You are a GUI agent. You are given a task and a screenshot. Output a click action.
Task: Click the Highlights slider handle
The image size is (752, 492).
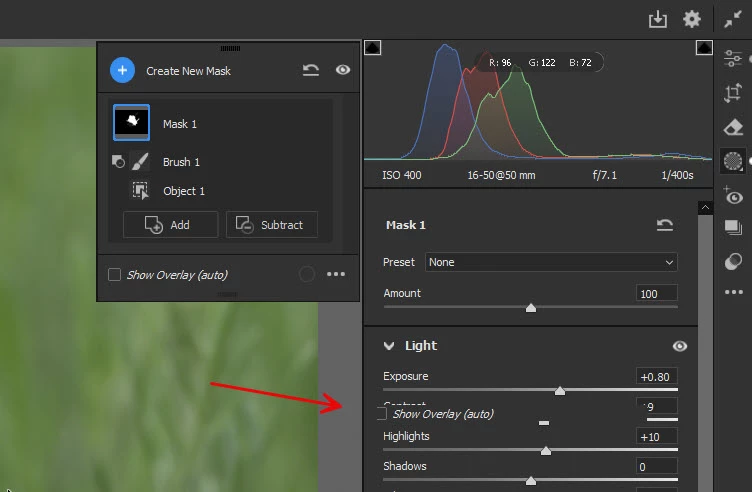tap(546, 451)
